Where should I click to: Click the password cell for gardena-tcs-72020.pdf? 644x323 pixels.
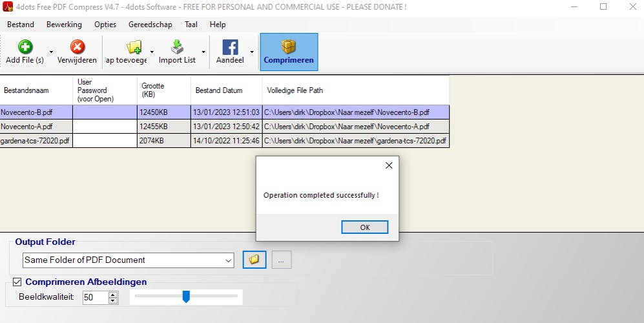105,141
